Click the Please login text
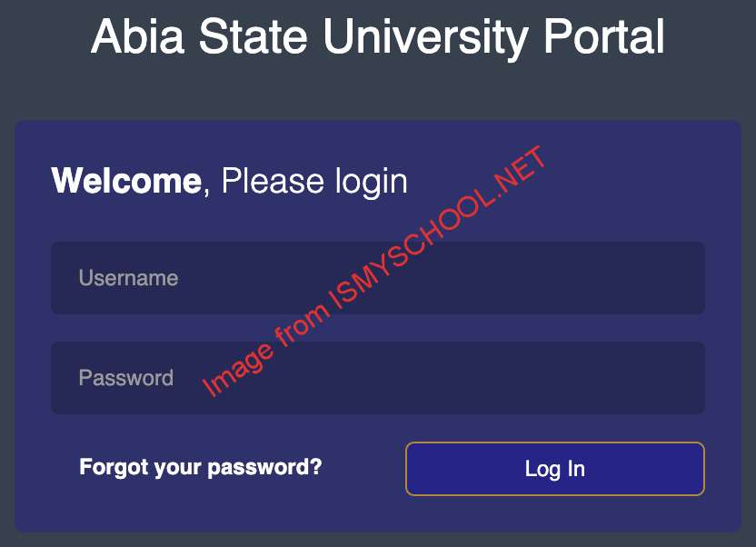This screenshot has width=756, height=547. click(314, 182)
